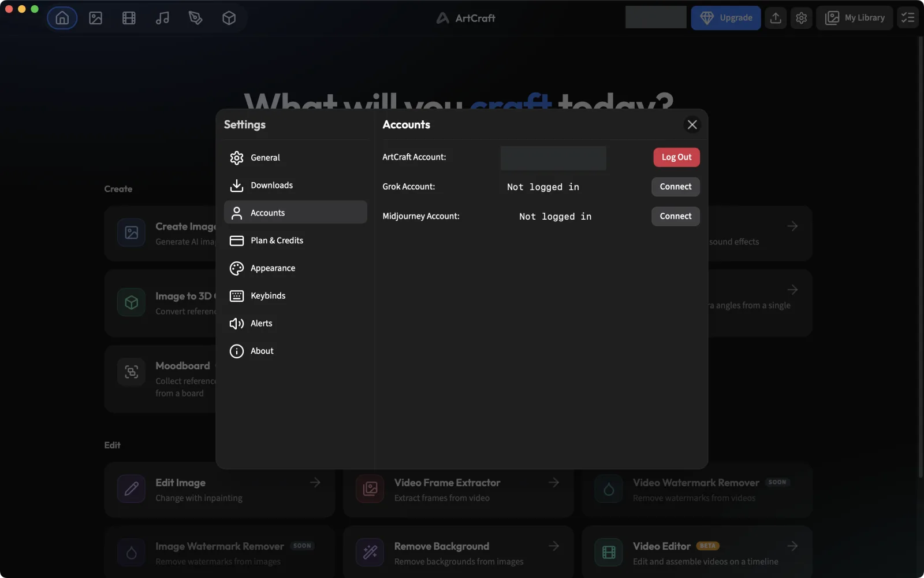
Task: Open the music note audio icon
Action: 162,18
